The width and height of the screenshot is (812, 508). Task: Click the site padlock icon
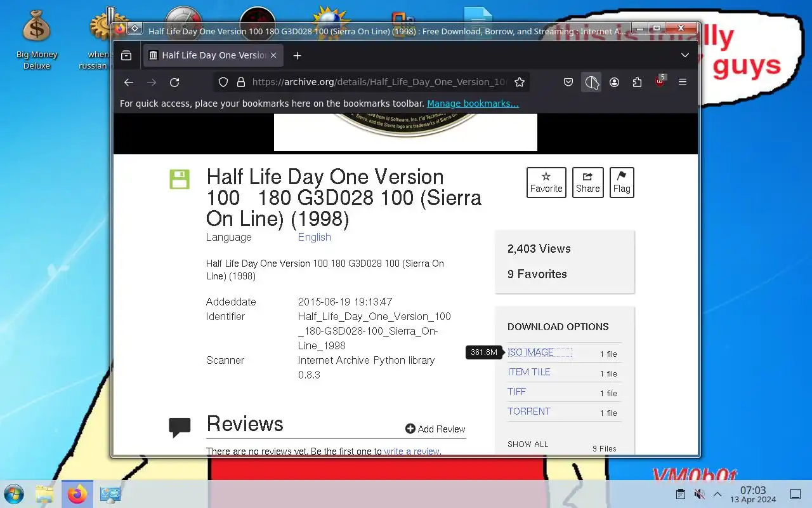coord(240,82)
